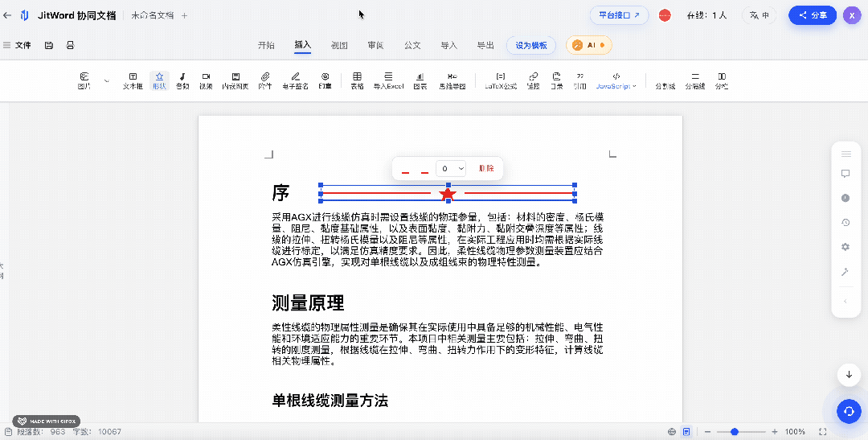Open version history clock icon
The width and height of the screenshot is (868, 440).
coord(845,222)
